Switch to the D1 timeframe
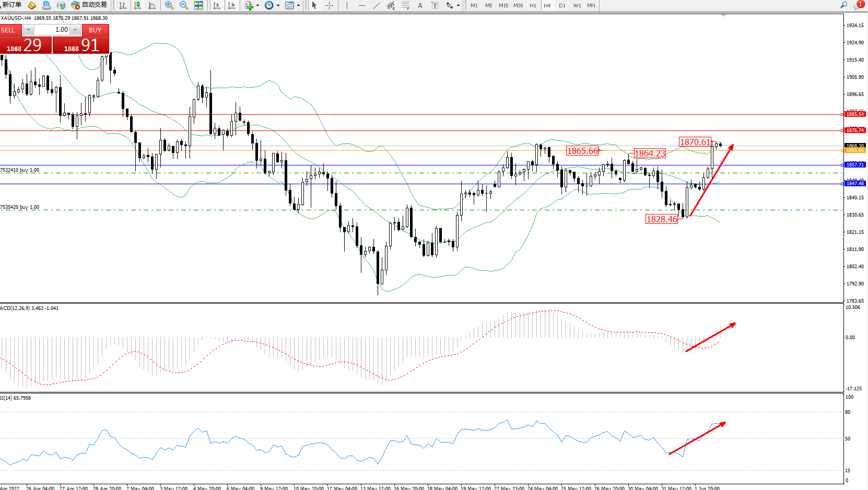This screenshot has width=868, height=490. pyautogui.click(x=562, y=6)
